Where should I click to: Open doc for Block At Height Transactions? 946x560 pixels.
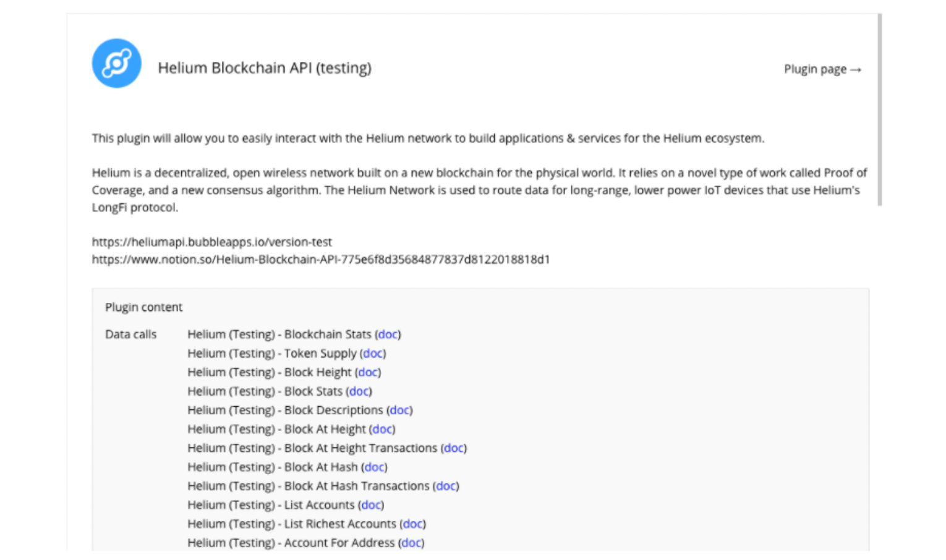point(454,448)
